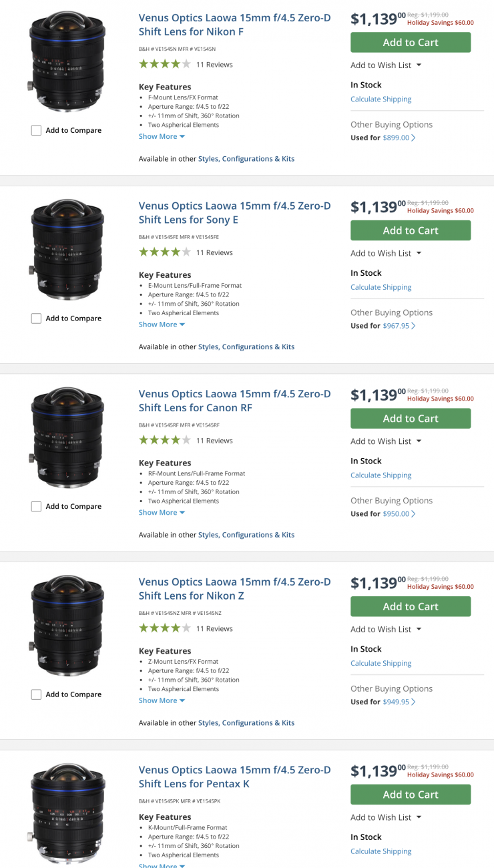Image resolution: width=494 pixels, height=868 pixels.
Task: Click Calculate Shipping for Canon RF lens
Action: [x=381, y=475]
